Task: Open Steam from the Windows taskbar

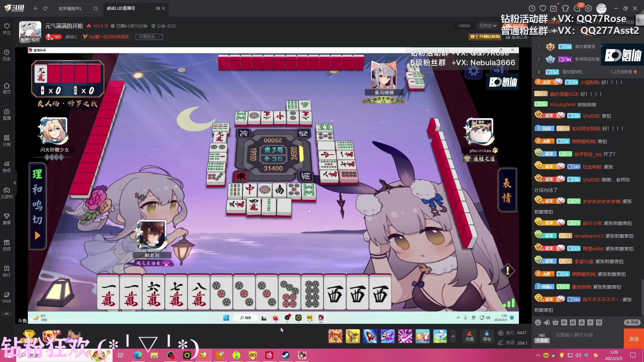Action: (x=286, y=355)
